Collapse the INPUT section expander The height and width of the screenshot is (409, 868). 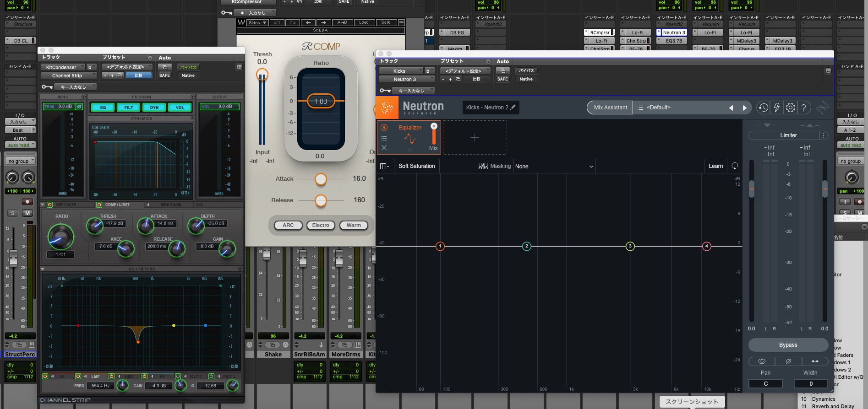(x=83, y=97)
